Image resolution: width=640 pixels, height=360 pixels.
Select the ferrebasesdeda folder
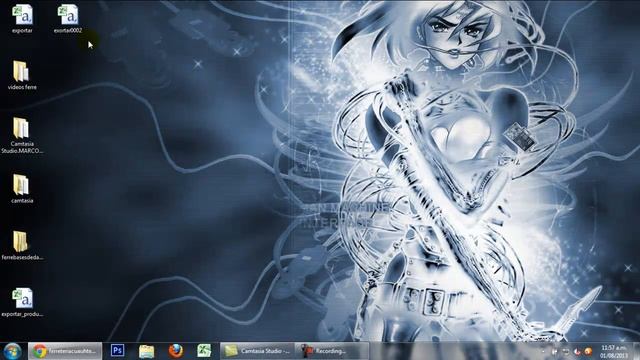coord(22,245)
